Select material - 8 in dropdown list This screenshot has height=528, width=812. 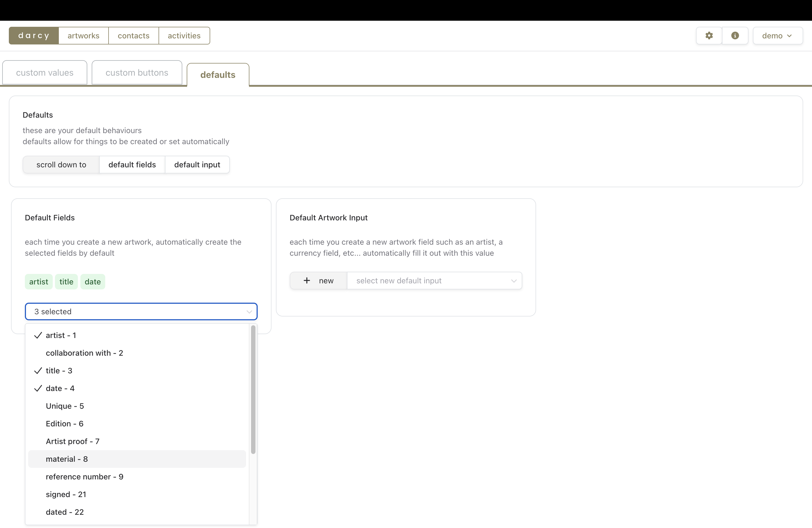[67, 459]
